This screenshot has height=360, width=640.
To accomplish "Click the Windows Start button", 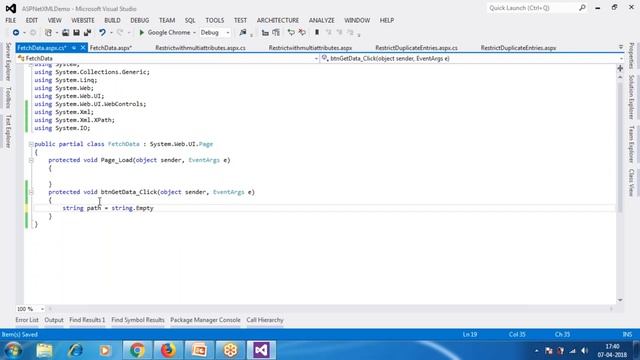I will click(x=13, y=350).
